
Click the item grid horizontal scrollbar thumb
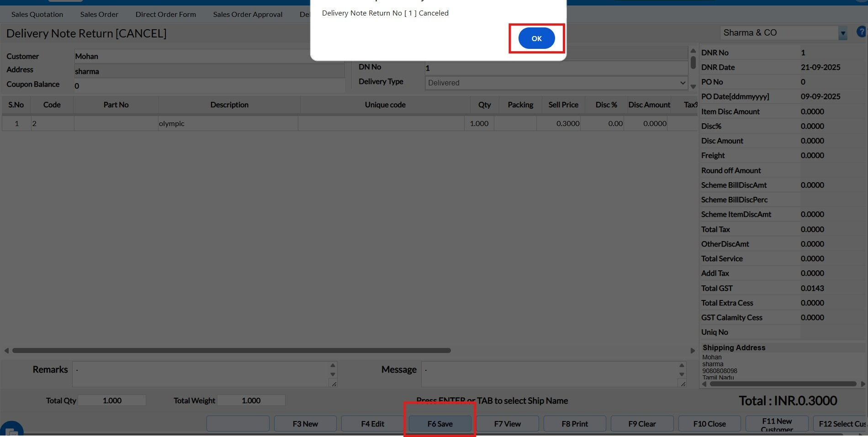point(232,351)
